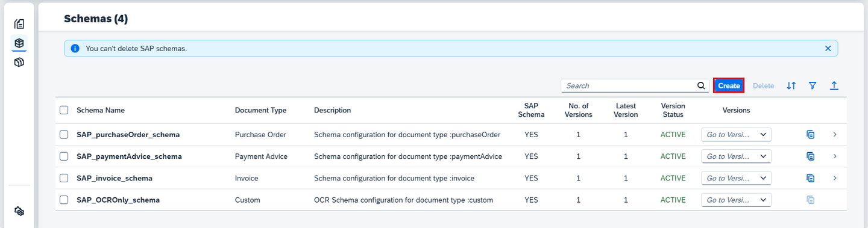This screenshot has height=228, width=868.
Task: Click the SAP Schema column header
Action: [x=531, y=110]
